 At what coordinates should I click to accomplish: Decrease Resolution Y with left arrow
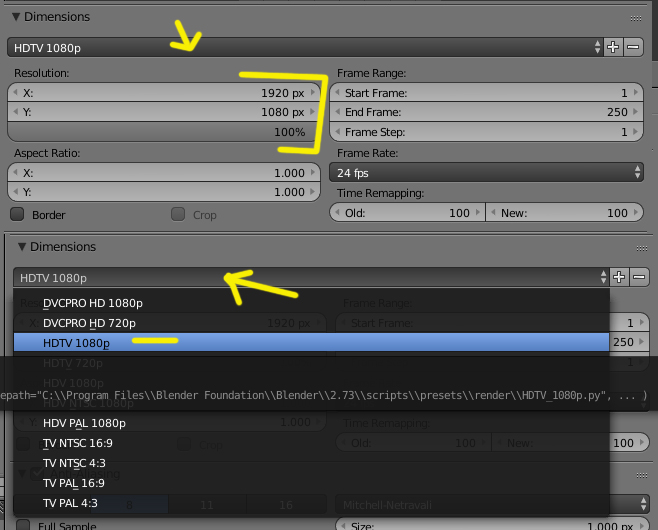[x=16, y=112]
